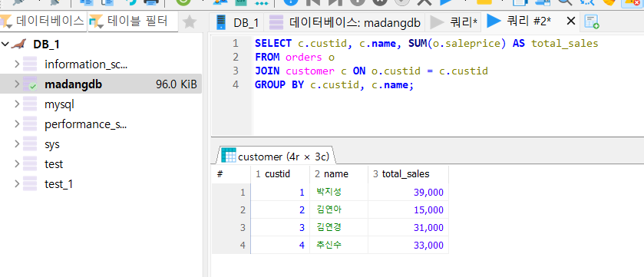
Task: Click the table grid icon on result tab
Action: coord(229,155)
